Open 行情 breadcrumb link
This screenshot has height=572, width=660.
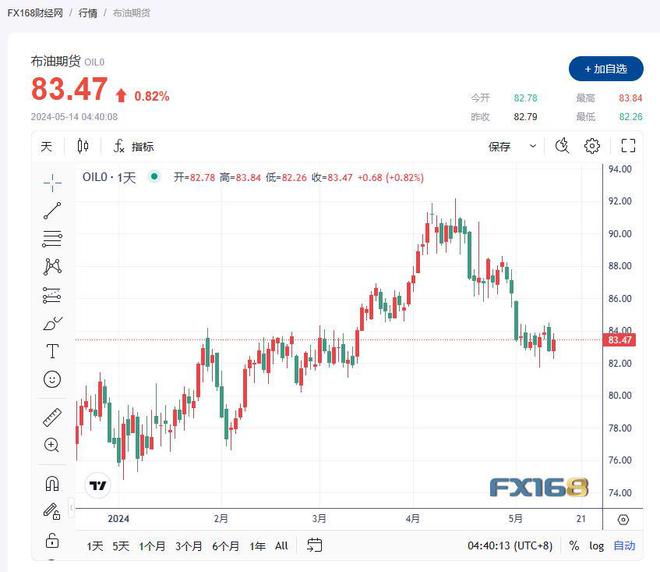pyautogui.click(x=88, y=13)
